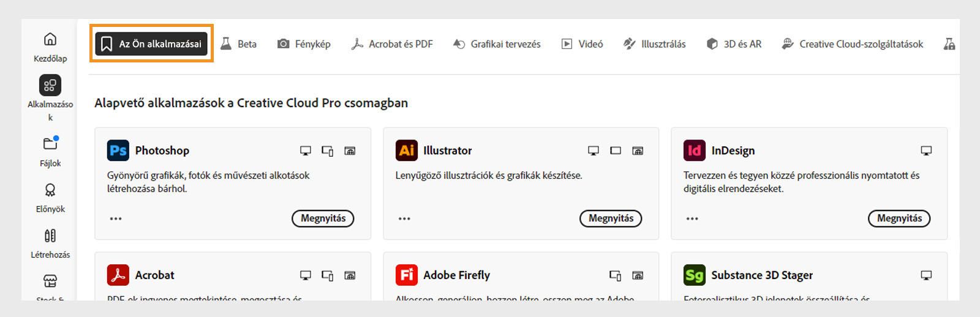This screenshot has height=317, width=980.
Task: Click Photoshop web platform icon
Action: point(350,151)
